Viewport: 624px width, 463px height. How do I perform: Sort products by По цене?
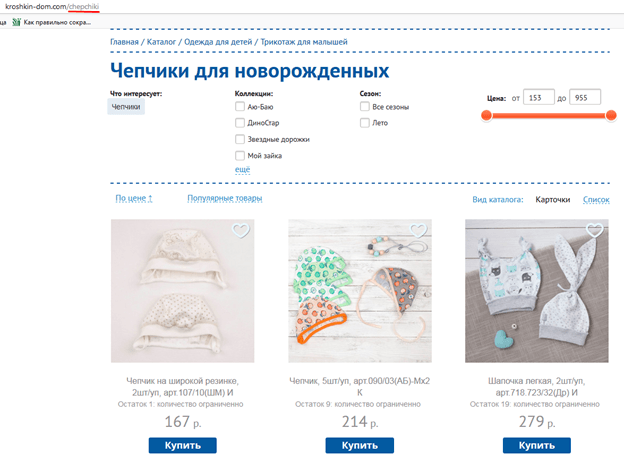coord(134,198)
